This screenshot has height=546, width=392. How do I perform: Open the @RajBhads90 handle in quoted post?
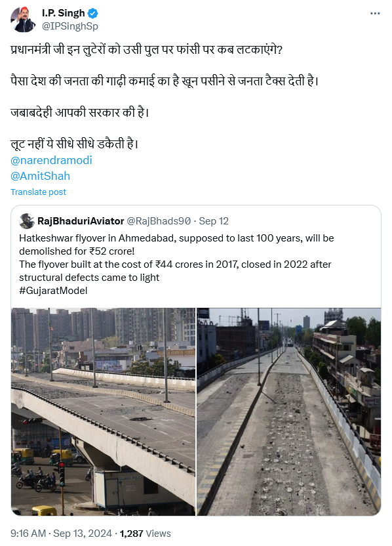click(x=159, y=221)
